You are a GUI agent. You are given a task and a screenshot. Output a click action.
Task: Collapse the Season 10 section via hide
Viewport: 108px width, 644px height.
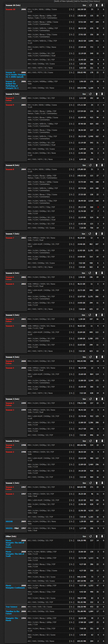point(18,5)
